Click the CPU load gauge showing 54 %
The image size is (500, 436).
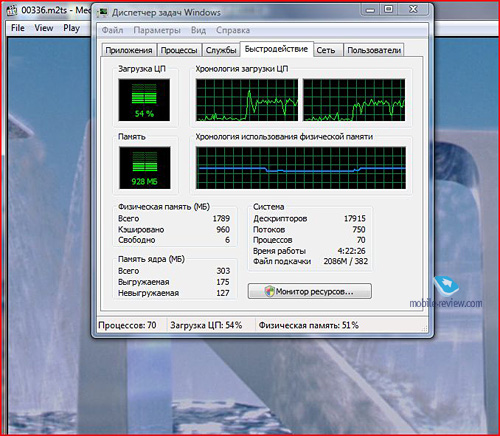(x=144, y=100)
